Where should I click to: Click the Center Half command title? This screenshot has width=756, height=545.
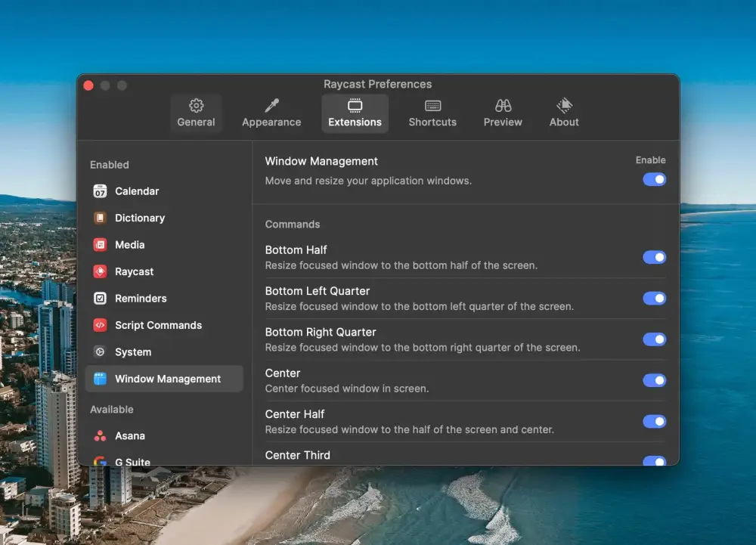(x=295, y=414)
